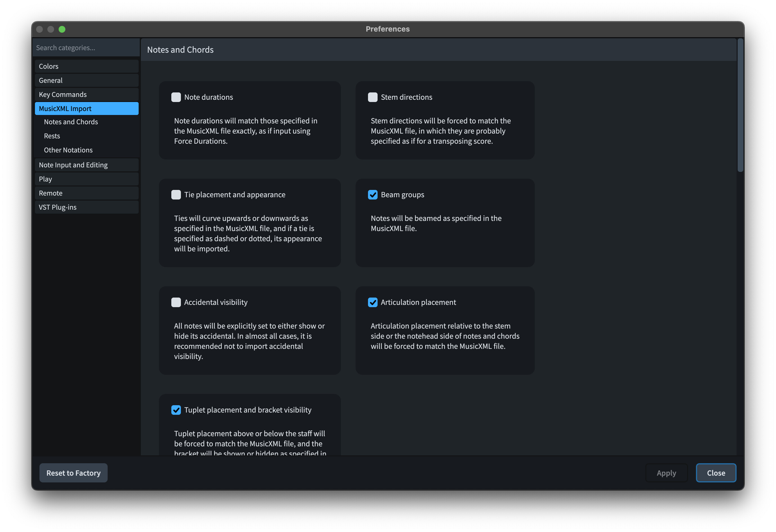Viewport: 776px width, 532px height.
Task: Enable the Note durations checkbox
Action: 176,97
